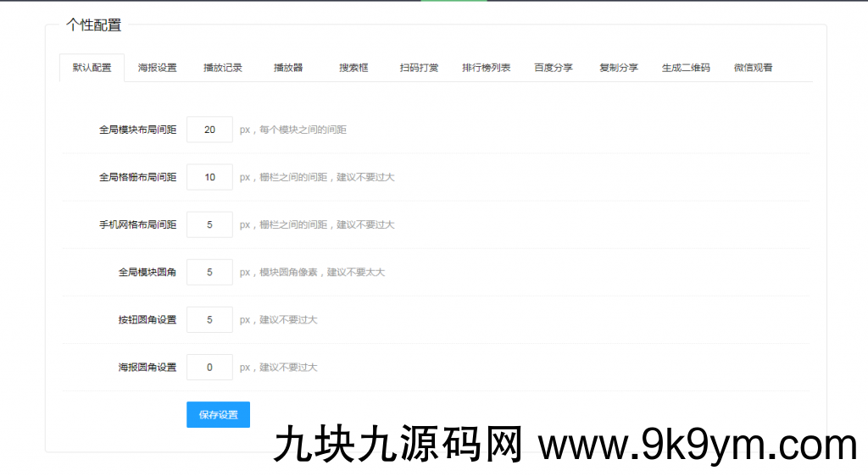The image size is (868, 476).
Task: Open the 海报设置 tab
Action: 158,68
